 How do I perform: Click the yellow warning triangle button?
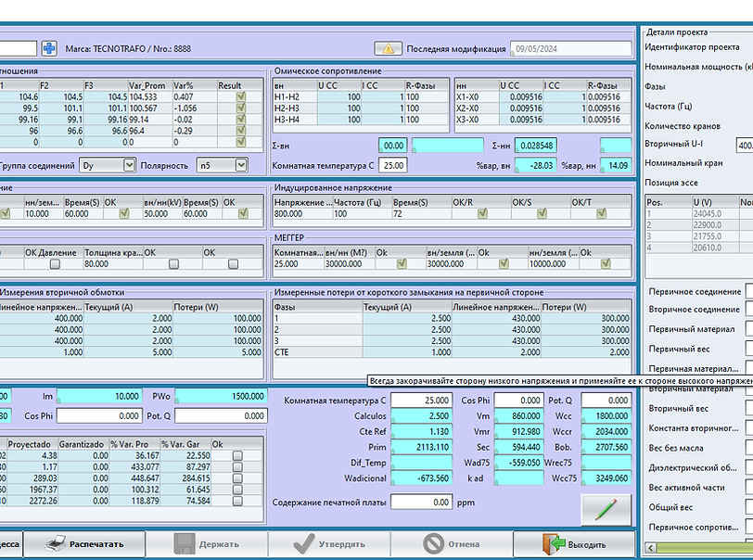[x=388, y=48]
